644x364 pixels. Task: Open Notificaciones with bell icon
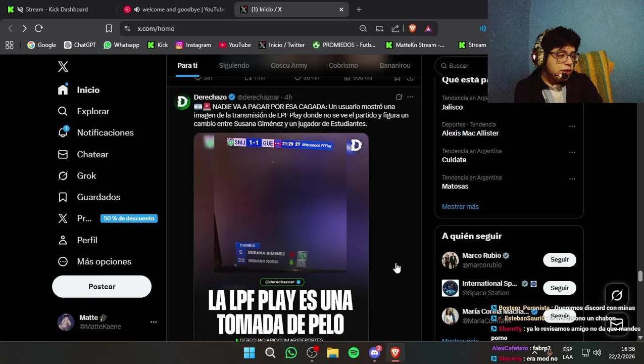(95, 132)
